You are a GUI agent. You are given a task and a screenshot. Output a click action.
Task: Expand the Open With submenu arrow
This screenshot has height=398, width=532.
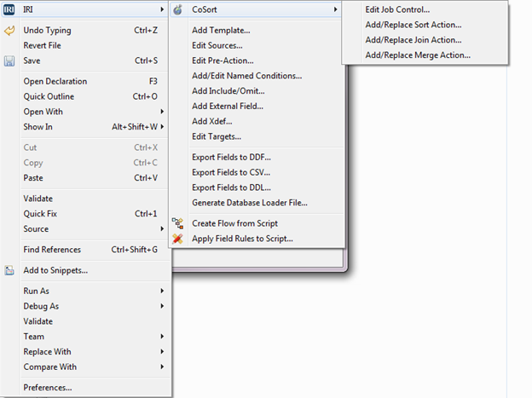point(162,112)
